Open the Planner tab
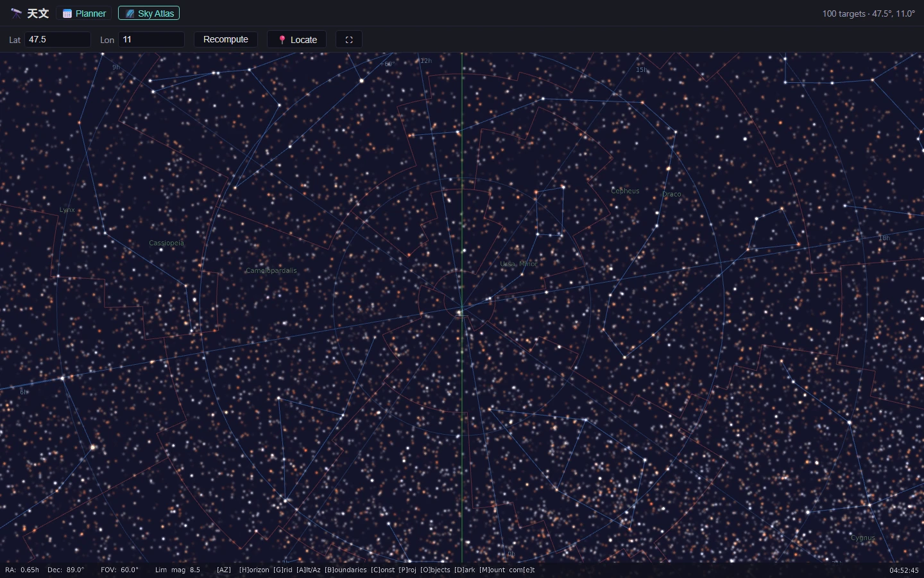This screenshot has width=924, height=578. tap(84, 13)
